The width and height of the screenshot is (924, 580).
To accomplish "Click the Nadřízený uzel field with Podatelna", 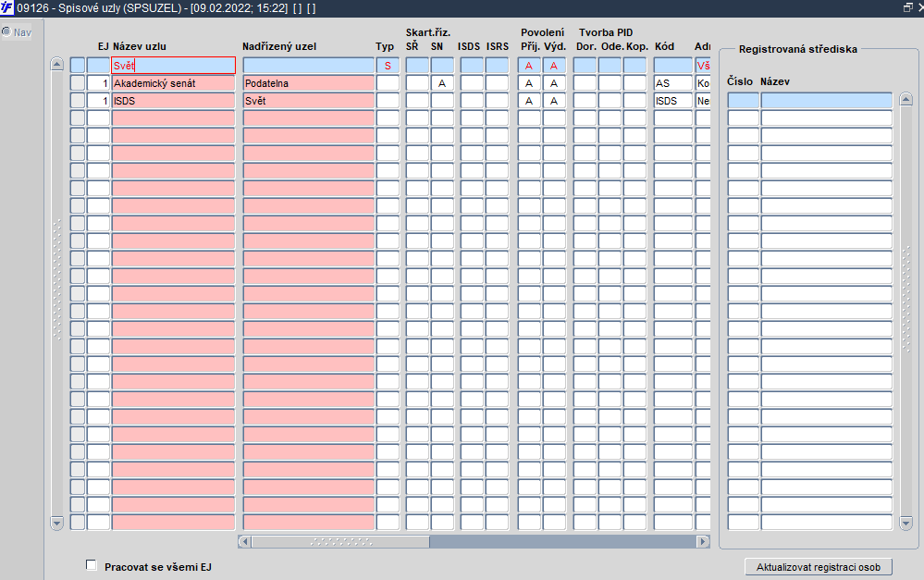I will [x=309, y=83].
